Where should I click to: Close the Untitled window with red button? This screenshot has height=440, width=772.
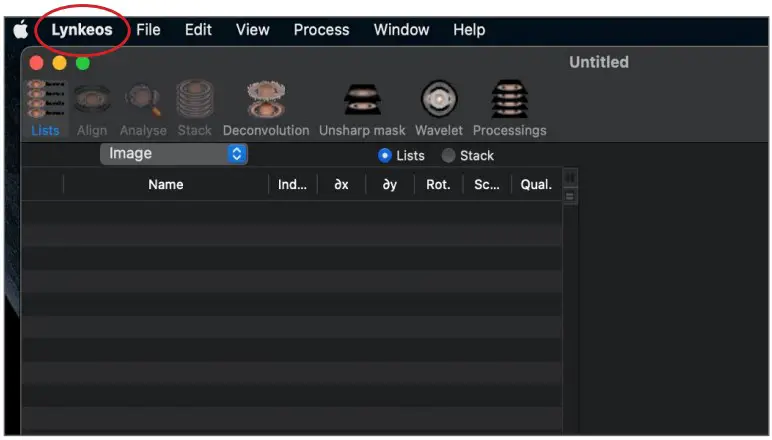click(36, 63)
